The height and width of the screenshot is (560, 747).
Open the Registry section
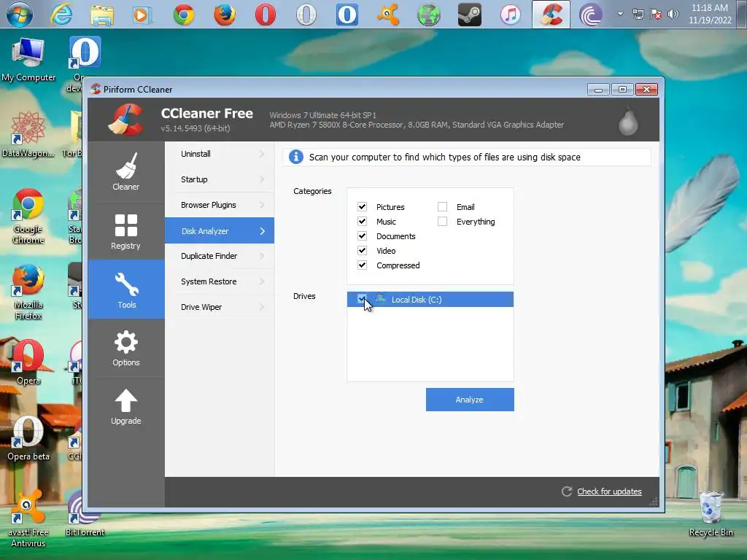tap(126, 231)
